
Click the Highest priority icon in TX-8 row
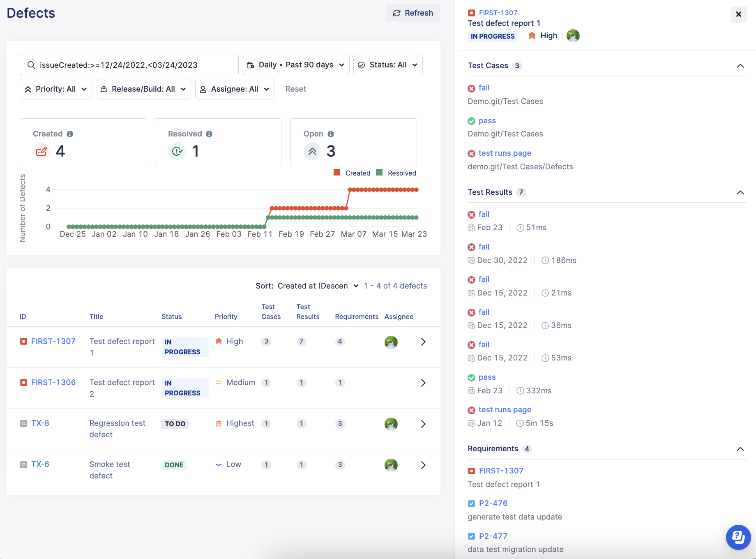click(x=219, y=423)
